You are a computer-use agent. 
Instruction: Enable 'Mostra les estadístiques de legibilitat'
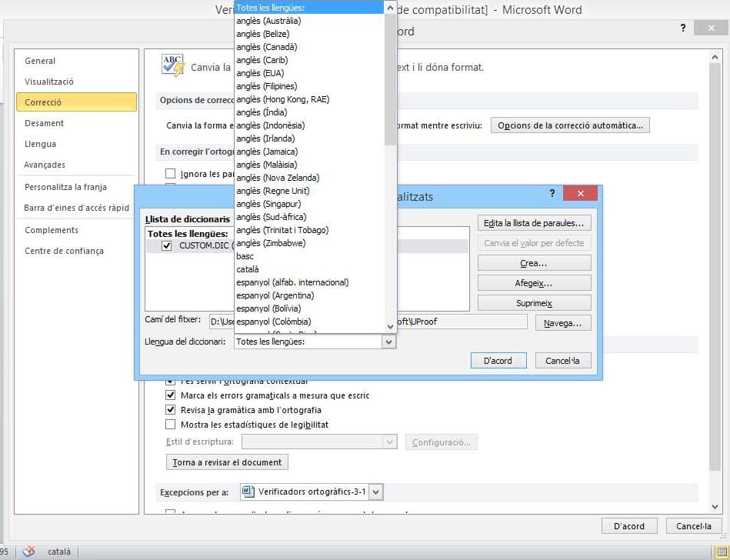click(x=171, y=425)
